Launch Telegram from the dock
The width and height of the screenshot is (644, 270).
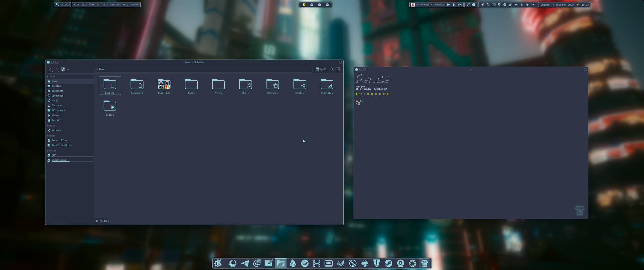pyautogui.click(x=245, y=263)
